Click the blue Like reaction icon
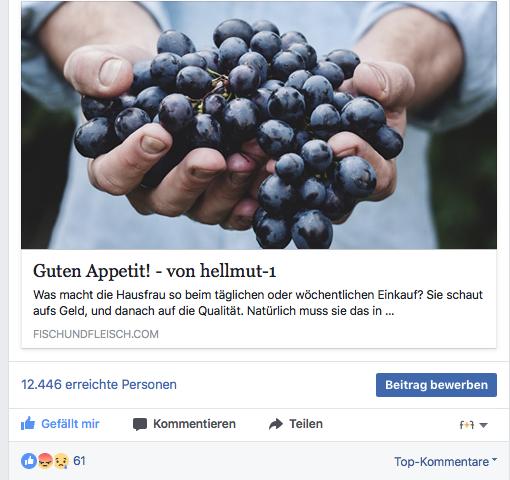 [x=29, y=461]
